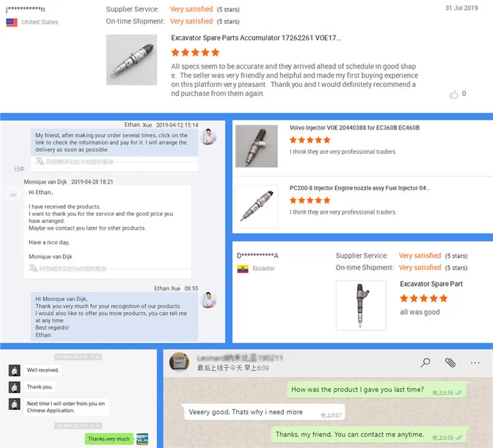Open Volvo Injector VOE 20440388 product link

(x=354, y=128)
